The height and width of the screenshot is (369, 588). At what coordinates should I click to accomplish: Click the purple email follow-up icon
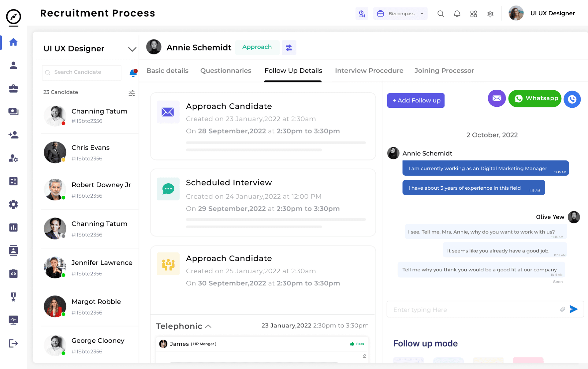(x=497, y=99)
